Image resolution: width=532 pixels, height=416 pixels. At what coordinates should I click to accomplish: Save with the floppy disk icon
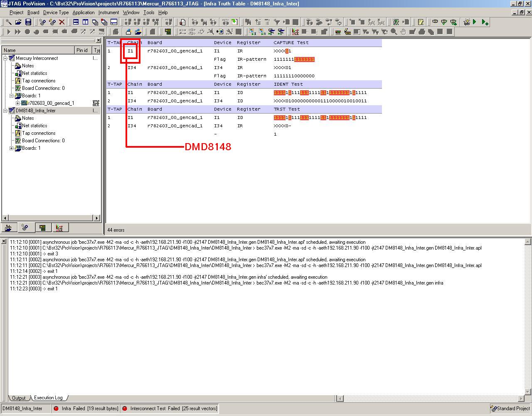click(28, 22)
